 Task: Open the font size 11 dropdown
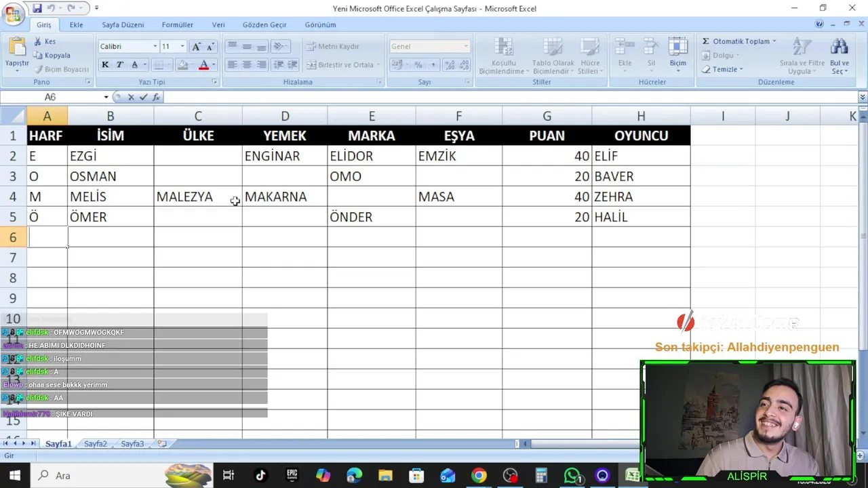[182, 46]
